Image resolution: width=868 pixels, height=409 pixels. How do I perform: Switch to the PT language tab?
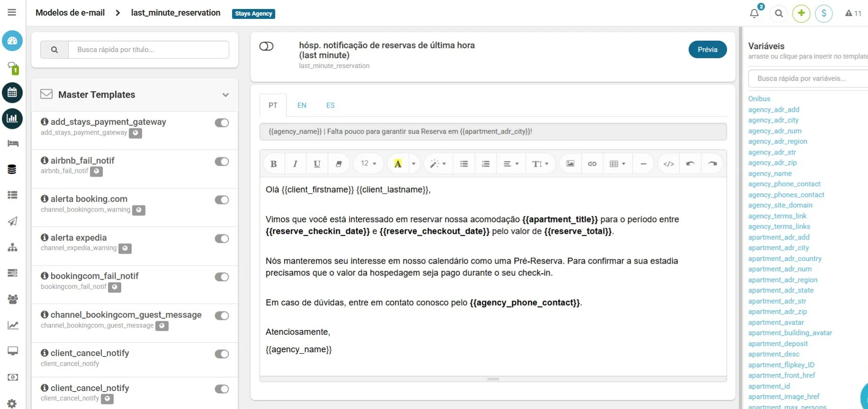click(273, 106)
